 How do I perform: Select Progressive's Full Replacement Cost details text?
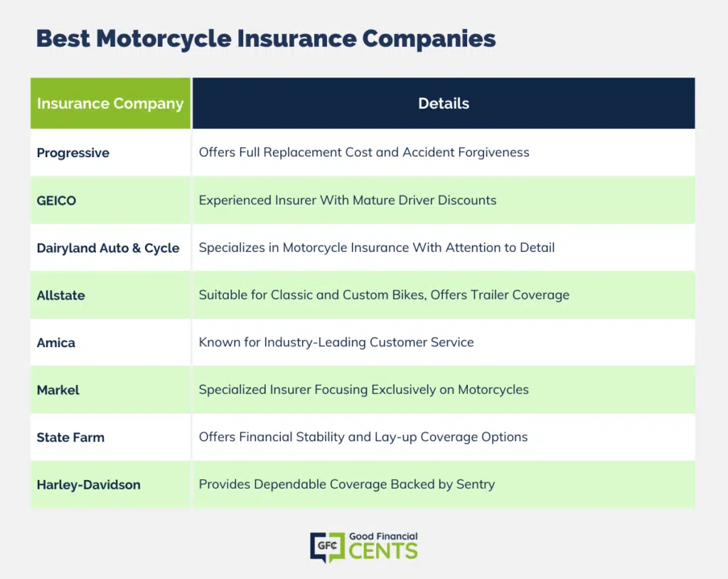coord(364,152)
